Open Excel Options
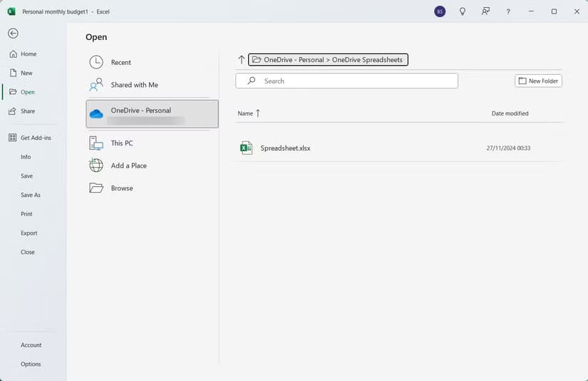The height and width of the screenshot is (381, 588). (x=31, y=364)
